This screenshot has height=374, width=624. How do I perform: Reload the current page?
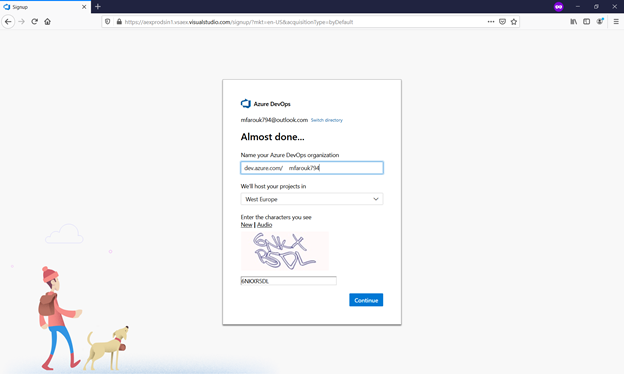click(x=35, y=21)
